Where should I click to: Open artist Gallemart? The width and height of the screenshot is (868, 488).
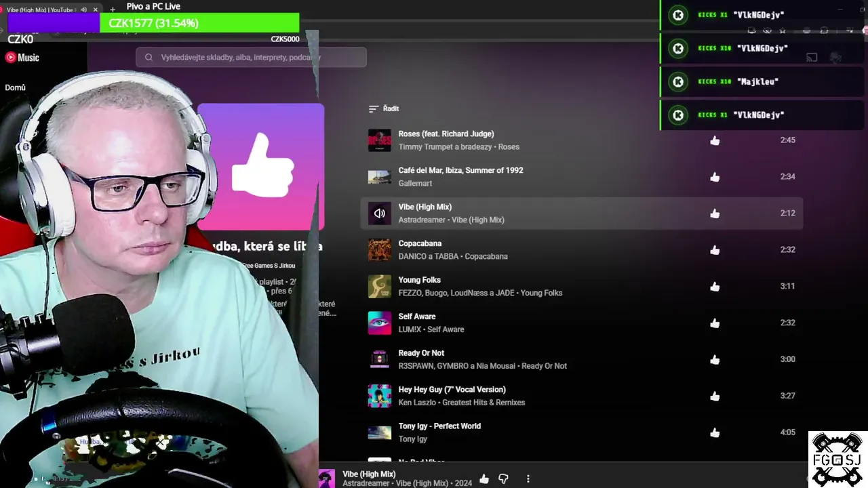(415, 184)
